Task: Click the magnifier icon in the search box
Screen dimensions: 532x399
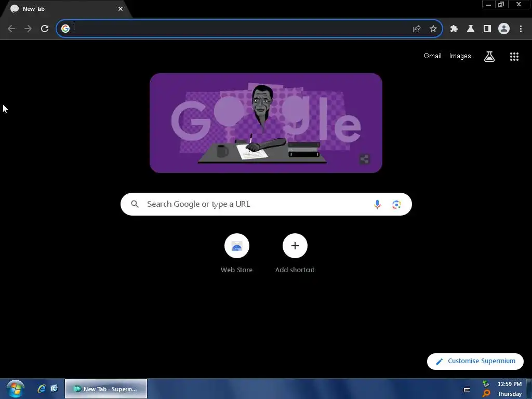Action: point(135,204)
